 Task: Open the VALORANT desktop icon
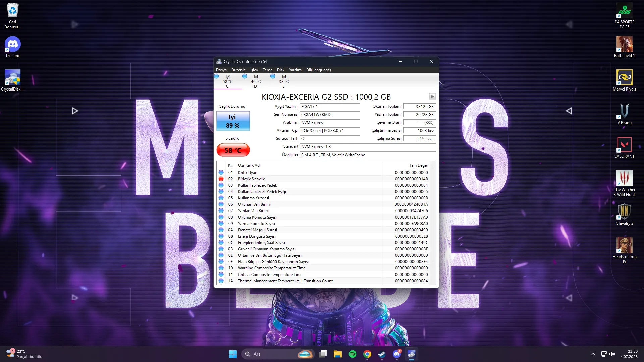[624, 147]
